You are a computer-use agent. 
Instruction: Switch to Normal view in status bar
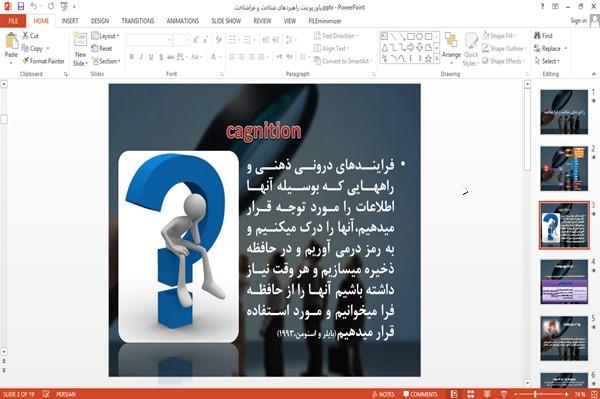click(454, 394)
